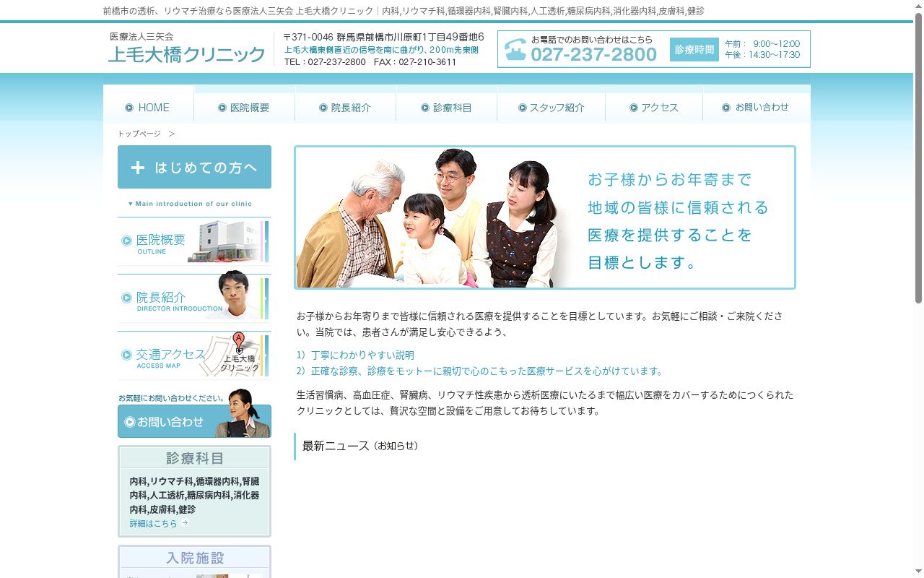The height and width of the screenshot is (578, 924).
Task: Click the arrow icon next to 詳細はこちら
Action: 185,523
